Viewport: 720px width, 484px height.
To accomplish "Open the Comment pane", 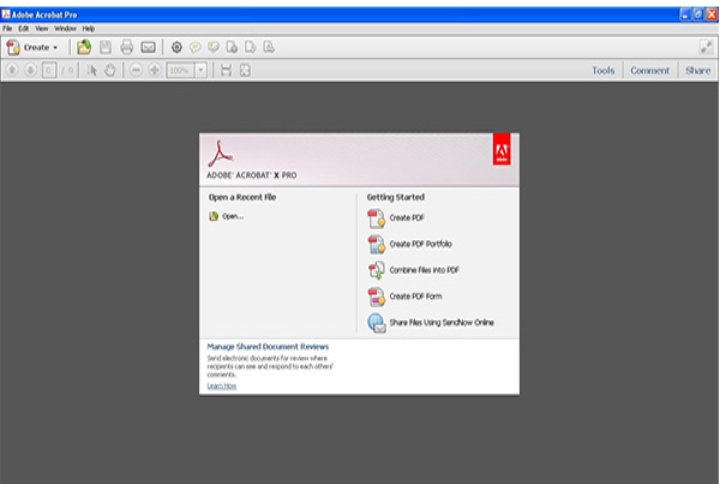I will [650, 70].
